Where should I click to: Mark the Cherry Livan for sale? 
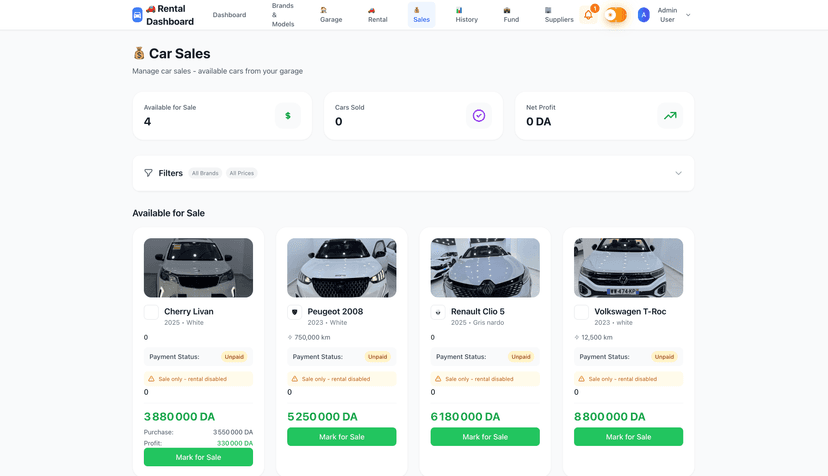tap(198, 457)
